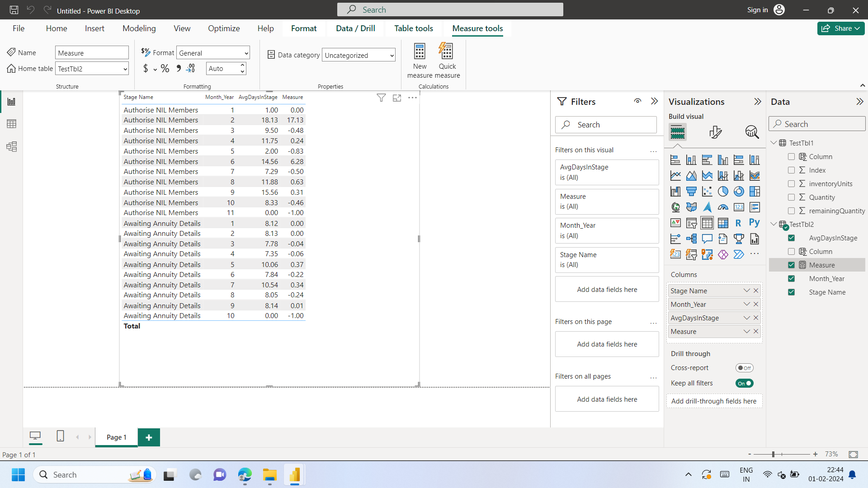Collapse the Visualizations pane
Viewport: 868px width, 488px height.
[x=758, y=102]
